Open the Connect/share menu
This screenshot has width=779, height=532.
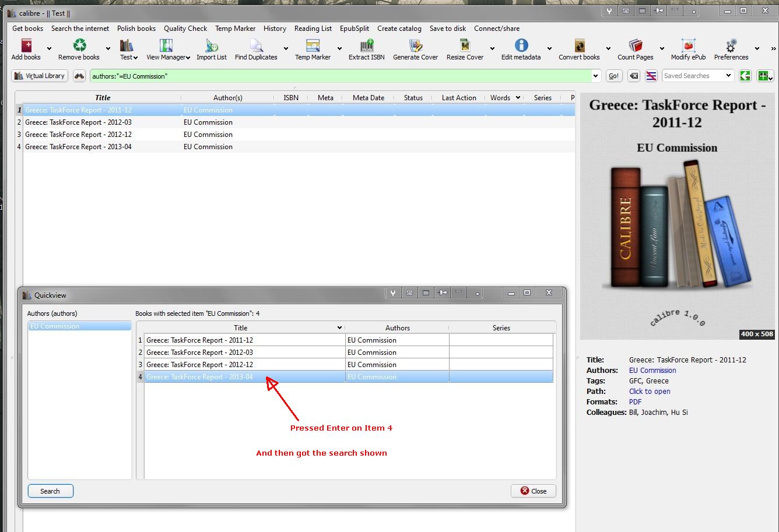tap(497, 29)
